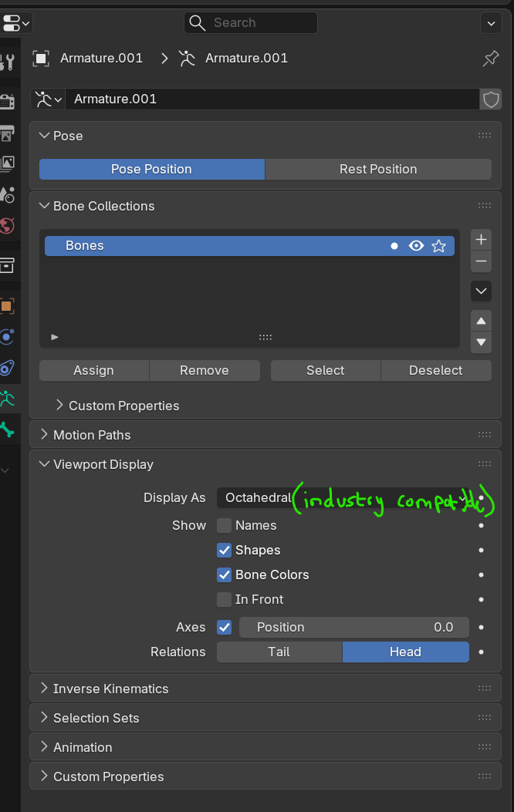The image size is (514, 812).
Task: Open the Scene properties tab
Action: (x=7, y=195)
